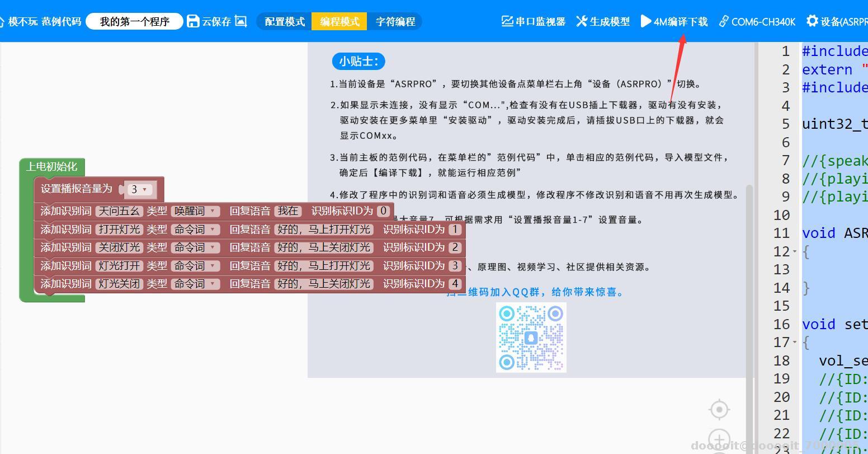The width and height of the screenshot is (868, 454).
Task: Click the COM6-CH340K port link icon
Action: click(x=725, y=21)
